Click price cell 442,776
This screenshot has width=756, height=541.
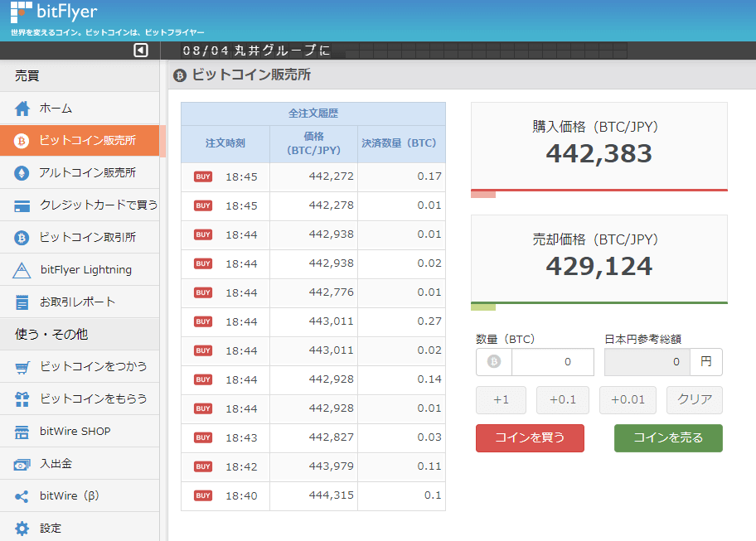click(x=314, y=292)
